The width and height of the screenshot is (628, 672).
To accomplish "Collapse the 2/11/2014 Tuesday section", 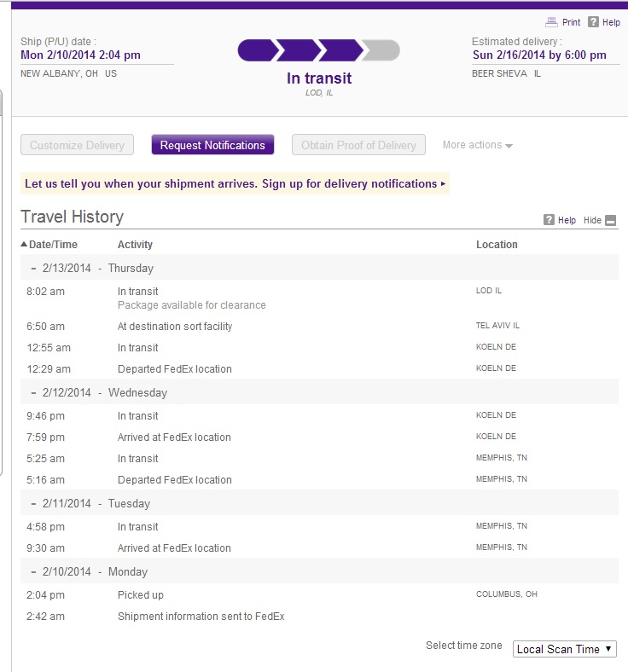I will pos(33,504).
